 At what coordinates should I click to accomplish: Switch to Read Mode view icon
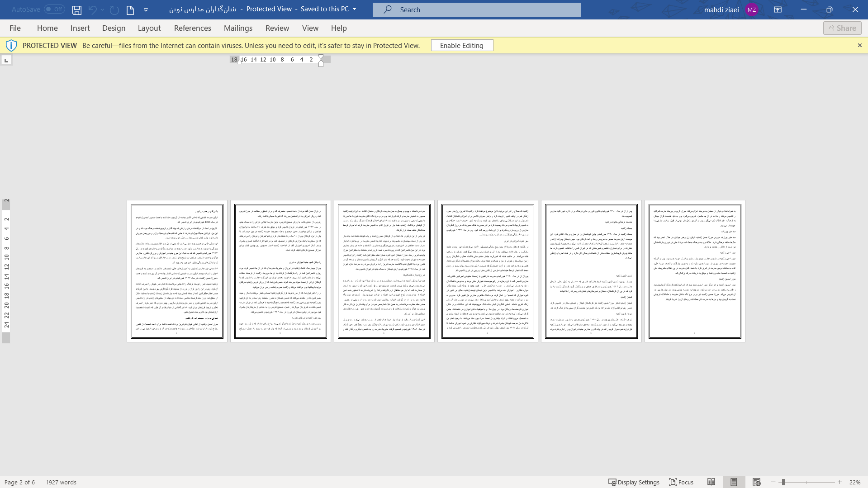[x=711, y=482]
